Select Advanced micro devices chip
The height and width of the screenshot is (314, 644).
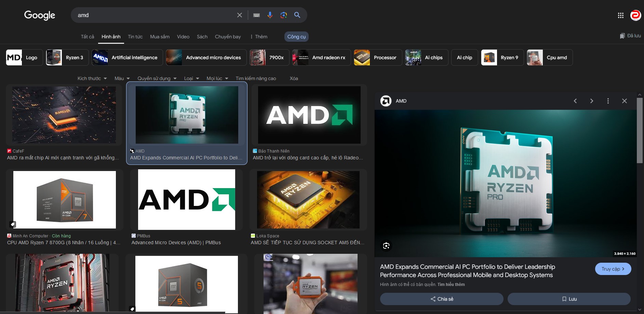pyautogui.click(x=206, y=57)
